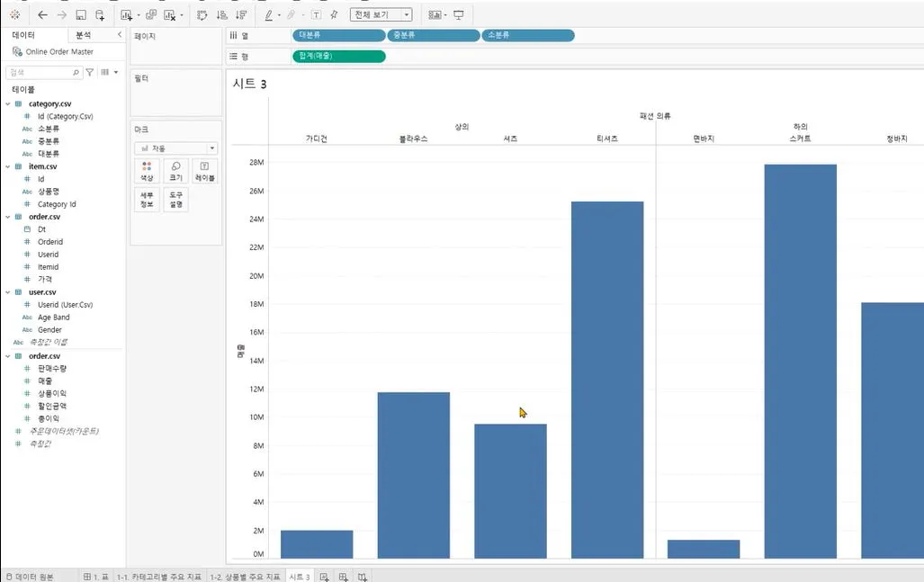Collapse the user.csv table
The image size is (924, 582).
point(8,292)
